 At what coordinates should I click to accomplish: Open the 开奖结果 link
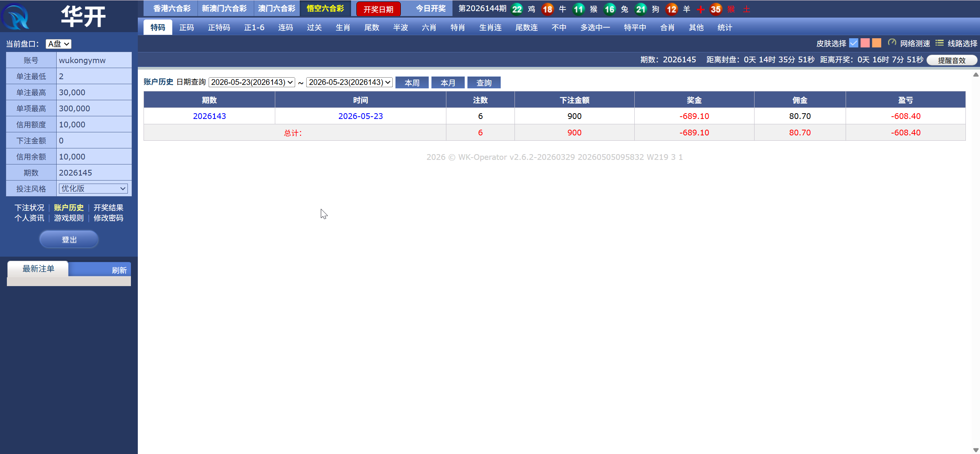108,208
